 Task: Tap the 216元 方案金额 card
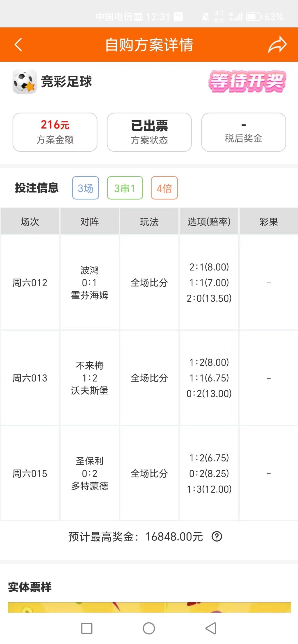(x=55, y=132)
